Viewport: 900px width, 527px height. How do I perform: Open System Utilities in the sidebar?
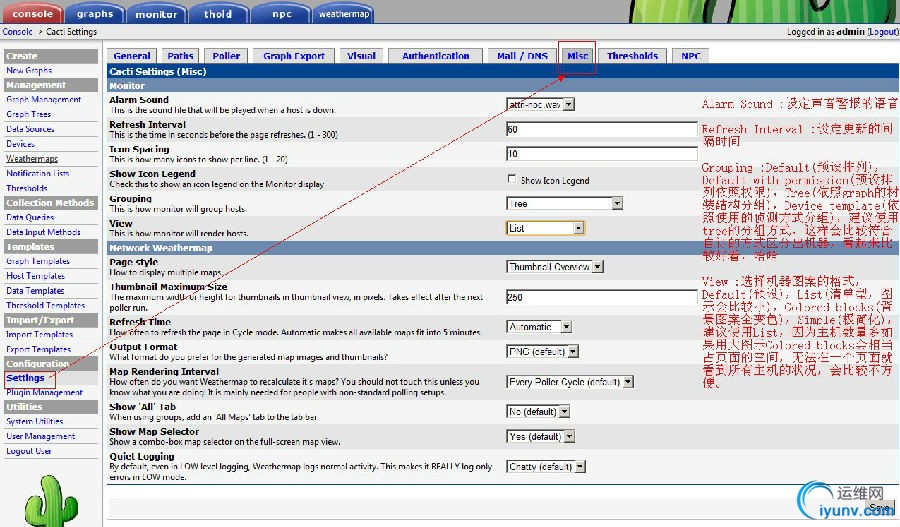click(x=34, y=421)
